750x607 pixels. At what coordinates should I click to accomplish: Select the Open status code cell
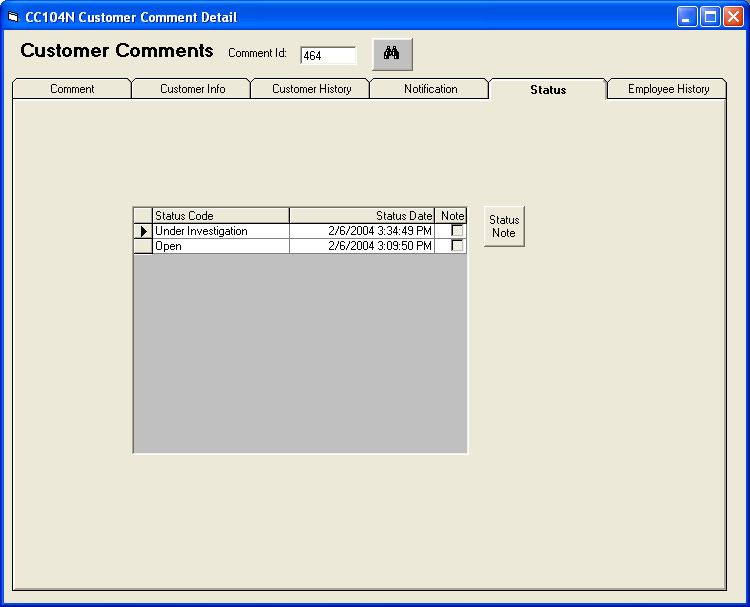(x=220, y=246)
